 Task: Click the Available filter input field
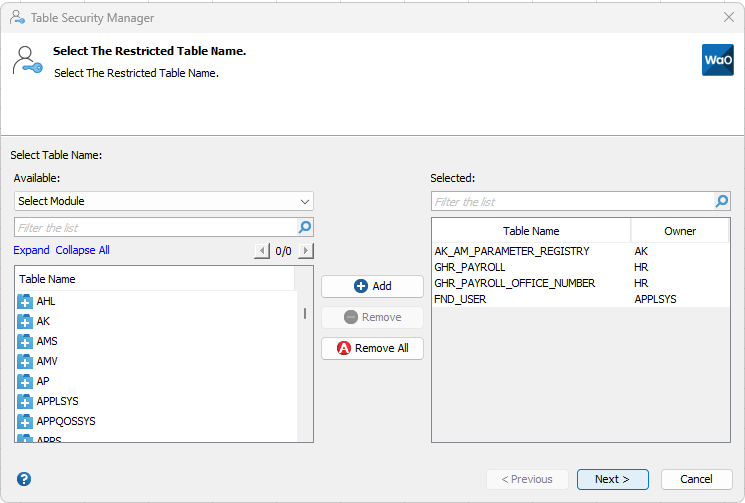click(155, 227)
